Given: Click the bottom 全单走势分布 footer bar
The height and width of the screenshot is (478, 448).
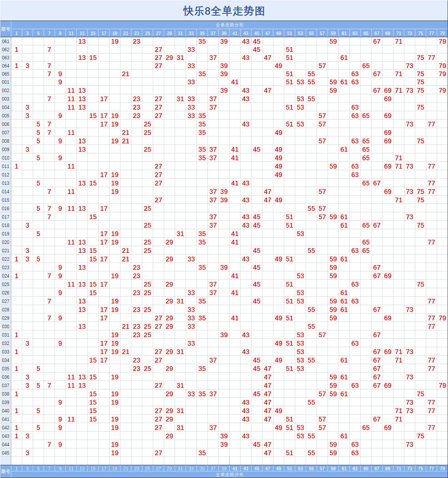Looking at the screenshot, I should (x=230, y=475).
